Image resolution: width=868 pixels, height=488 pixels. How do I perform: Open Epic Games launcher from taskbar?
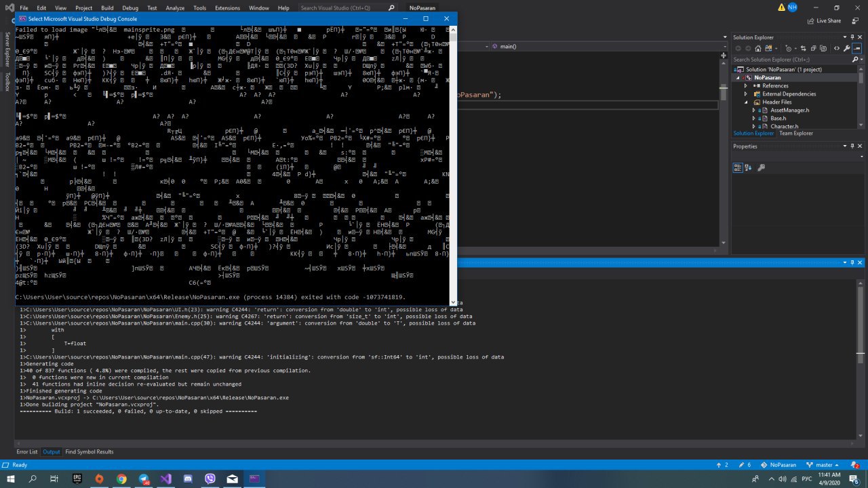point(77,479)
